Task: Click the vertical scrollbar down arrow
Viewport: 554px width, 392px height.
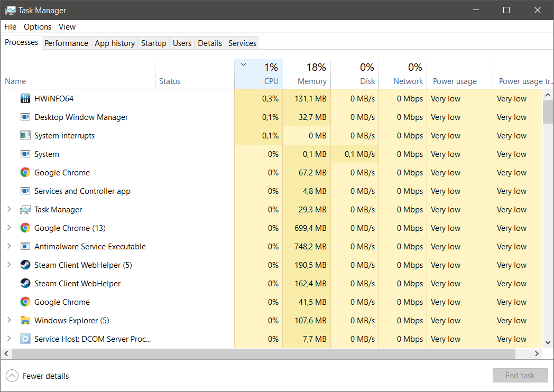Action: [548, 341]
